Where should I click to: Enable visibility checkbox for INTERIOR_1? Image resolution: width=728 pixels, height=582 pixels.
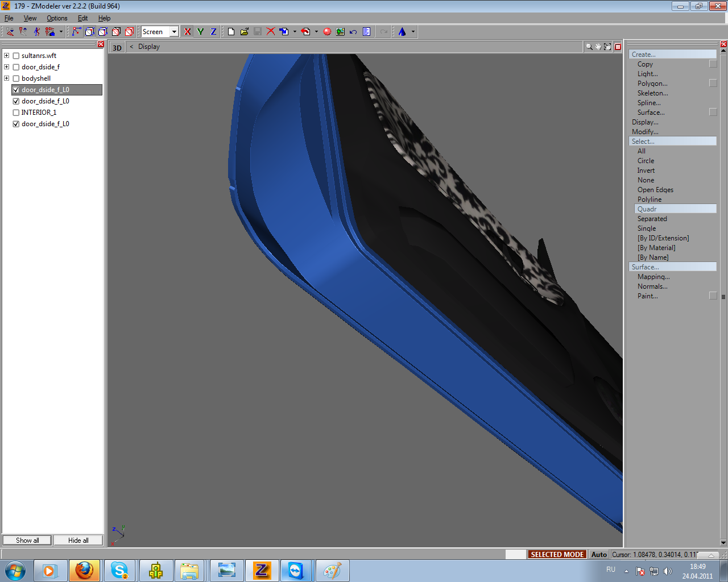pyautogui.click(x=16, y=113)
